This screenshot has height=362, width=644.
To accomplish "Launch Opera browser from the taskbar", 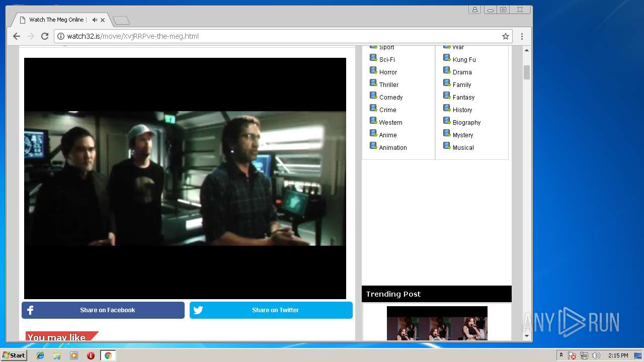I will (91, 355).
